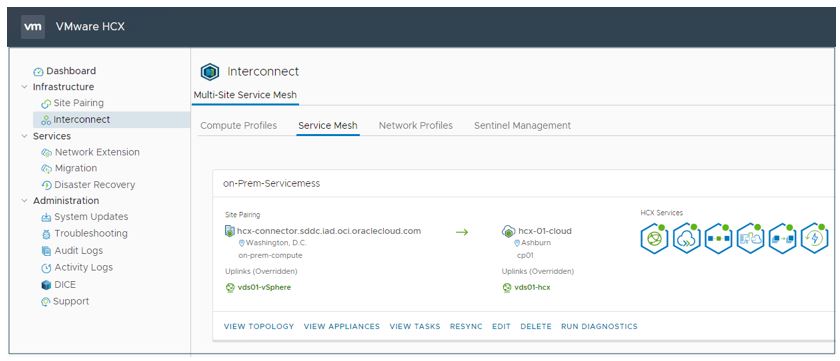
Task: Click the Disaster Recovery icon
Action: coord(47,185)
